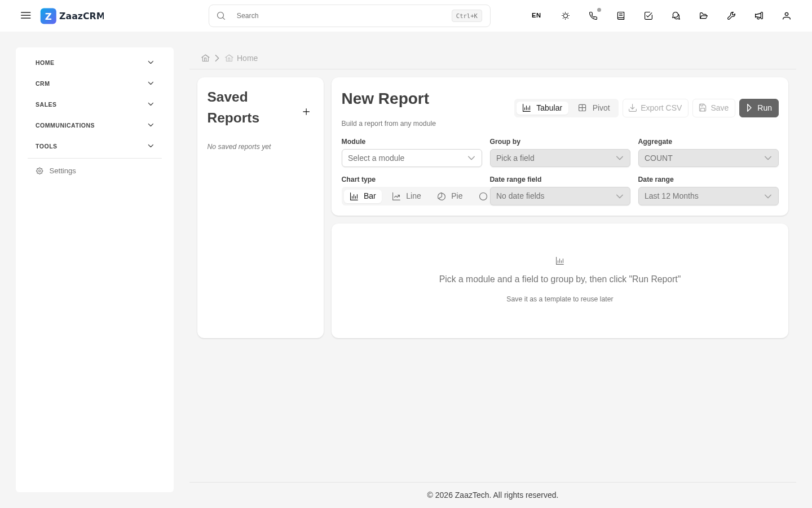This screenshot has height=508, width=812.
Task: Open the hamburger navigation menu
Action: pyautogui.click(x=25, y=16)
